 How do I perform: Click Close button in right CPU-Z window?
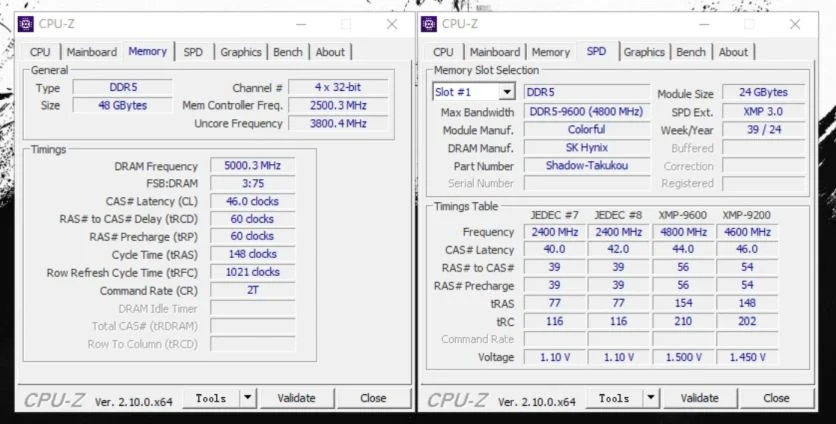(776, 398)
